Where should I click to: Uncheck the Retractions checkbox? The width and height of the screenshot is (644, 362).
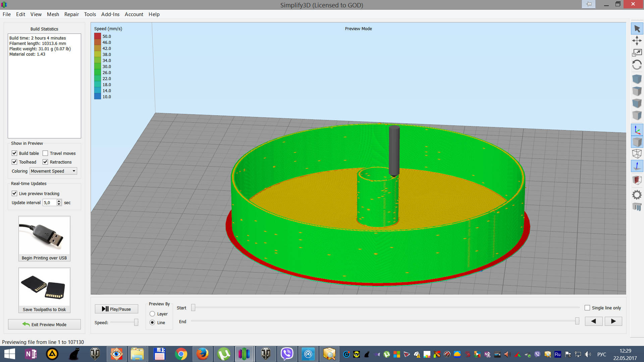(x=45, y=162)
